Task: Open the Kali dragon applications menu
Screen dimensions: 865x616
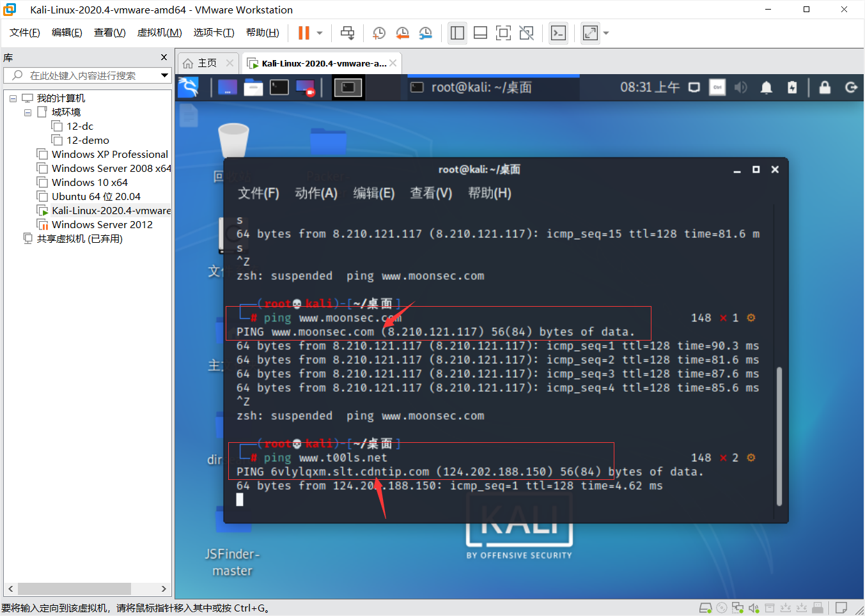Action: tap(189, 87)
